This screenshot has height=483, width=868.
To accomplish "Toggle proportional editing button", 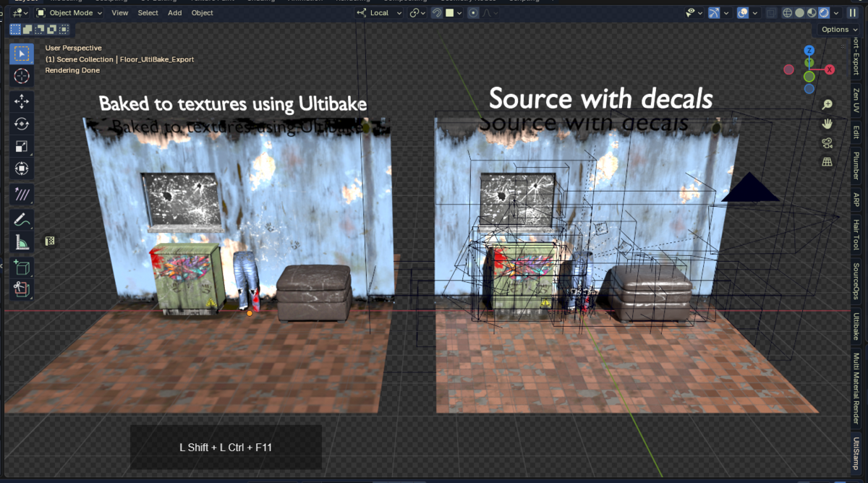I will 472,12.
